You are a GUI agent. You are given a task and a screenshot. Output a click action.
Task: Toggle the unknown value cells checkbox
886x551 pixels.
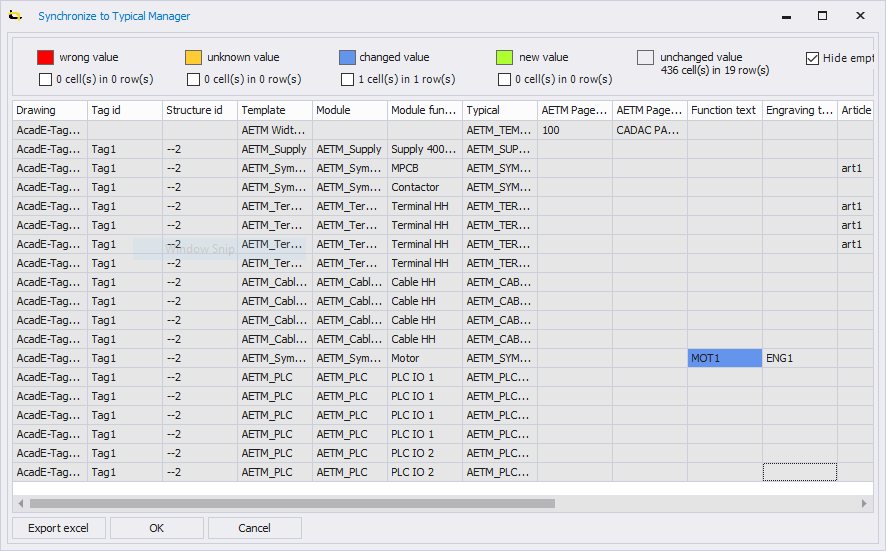pyautogui.click(x=193, y=80)
